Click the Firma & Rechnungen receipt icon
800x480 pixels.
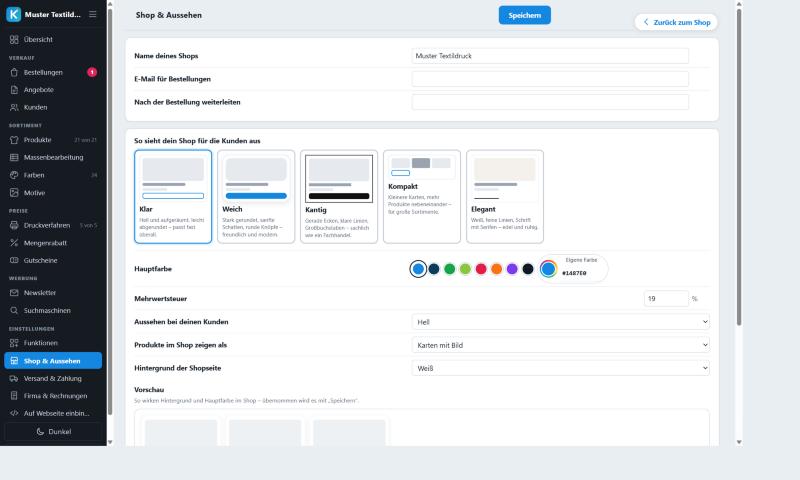(x=14, y=396)
